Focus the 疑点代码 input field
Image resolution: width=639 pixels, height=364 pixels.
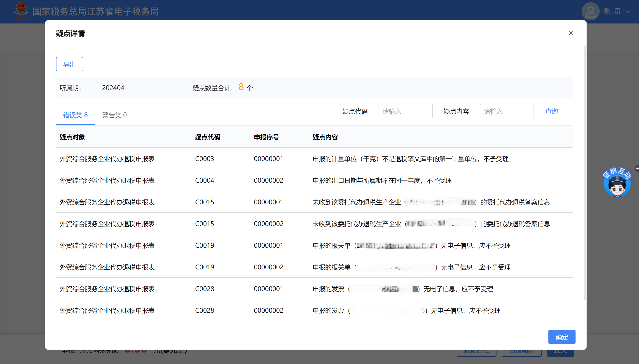405,111
